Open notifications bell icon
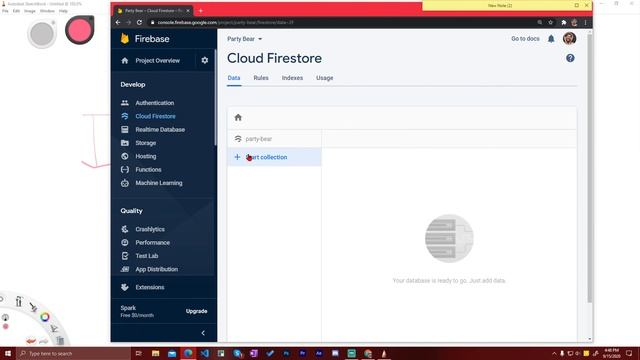This screenshot has width=640, height=360. pos(551,39)
